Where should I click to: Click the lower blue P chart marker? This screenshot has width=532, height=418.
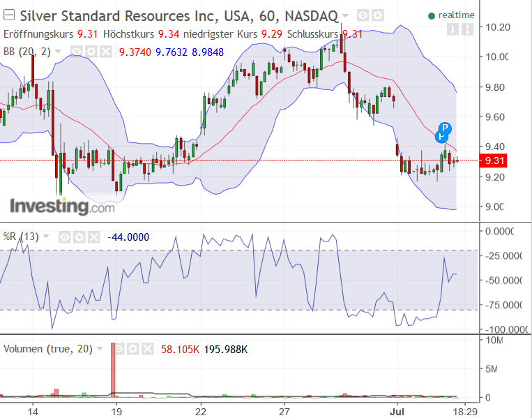[440, 138]
